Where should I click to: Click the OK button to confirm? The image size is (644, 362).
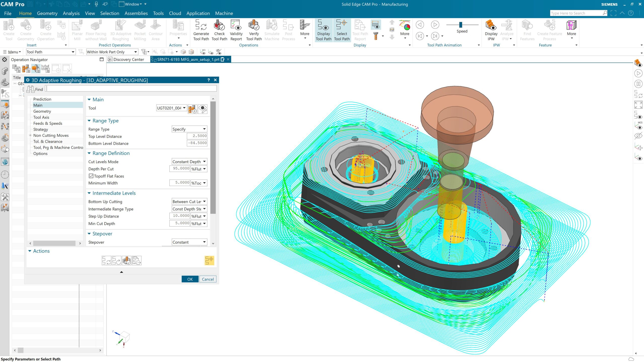[x=190, y=279]
